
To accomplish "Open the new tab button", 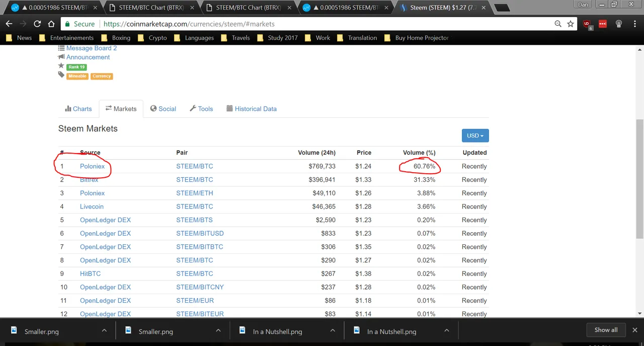I will 502,8.
